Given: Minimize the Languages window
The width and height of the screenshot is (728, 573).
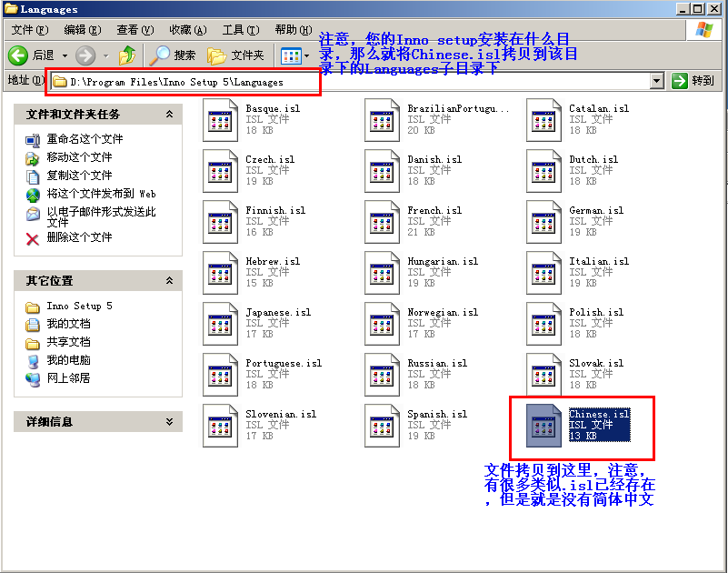Looking at the screenshot, I should 683,9.
